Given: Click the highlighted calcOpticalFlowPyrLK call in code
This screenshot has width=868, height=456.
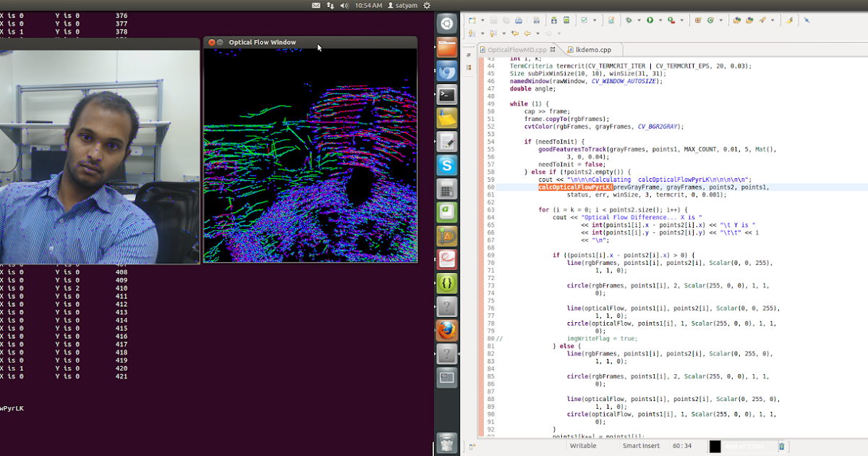Looking at the screenshot, I should pos(574,187).
